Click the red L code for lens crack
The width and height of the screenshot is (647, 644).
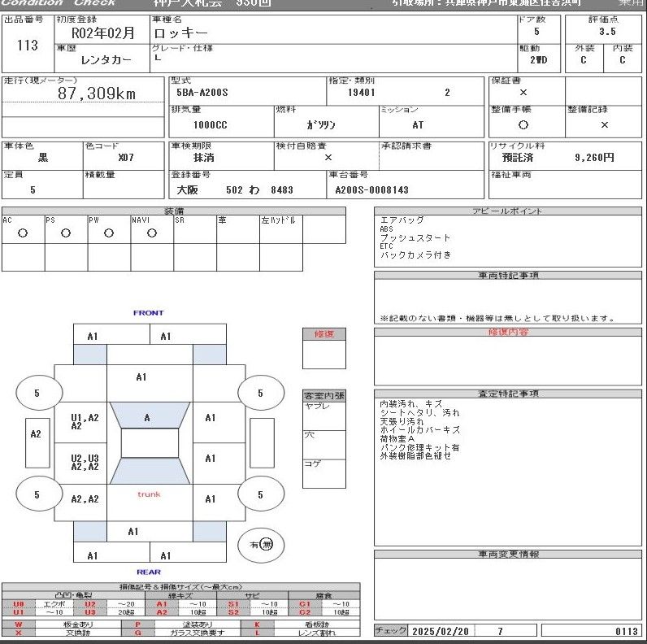257,632
